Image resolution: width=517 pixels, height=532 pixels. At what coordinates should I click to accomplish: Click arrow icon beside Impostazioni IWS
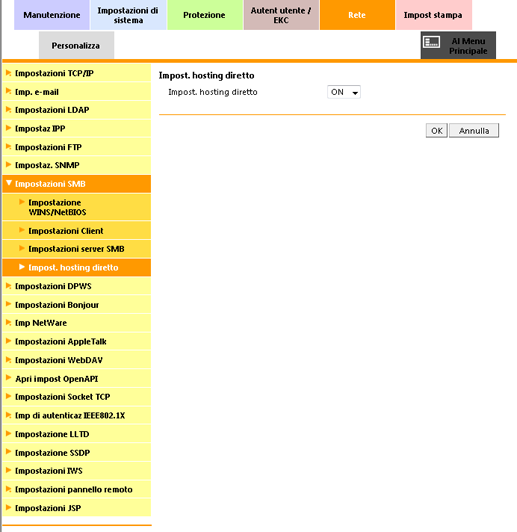9,470
